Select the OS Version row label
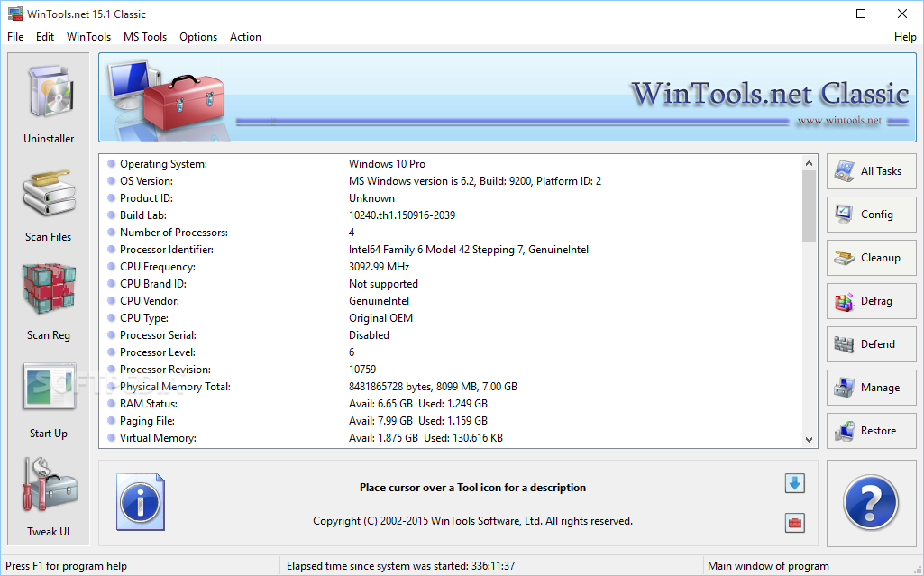The width and height of the screenshot is (924, 576). [x=146, y=181]
